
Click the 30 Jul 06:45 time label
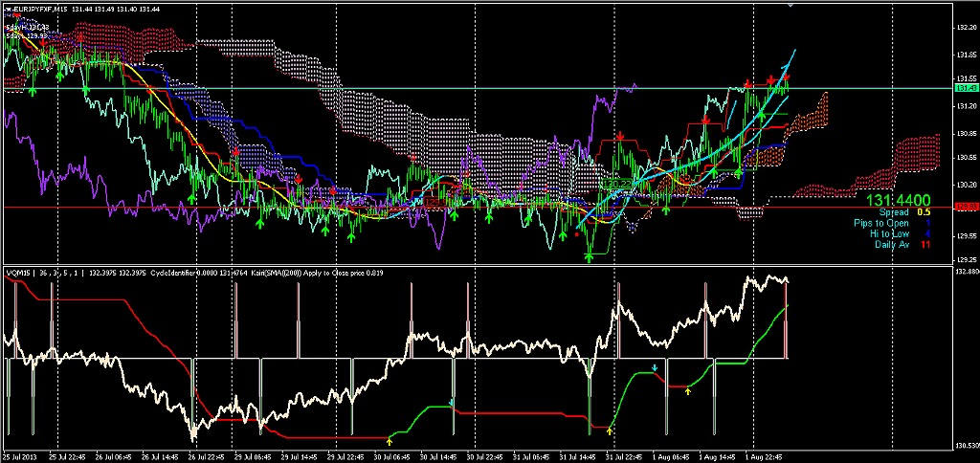391,456
